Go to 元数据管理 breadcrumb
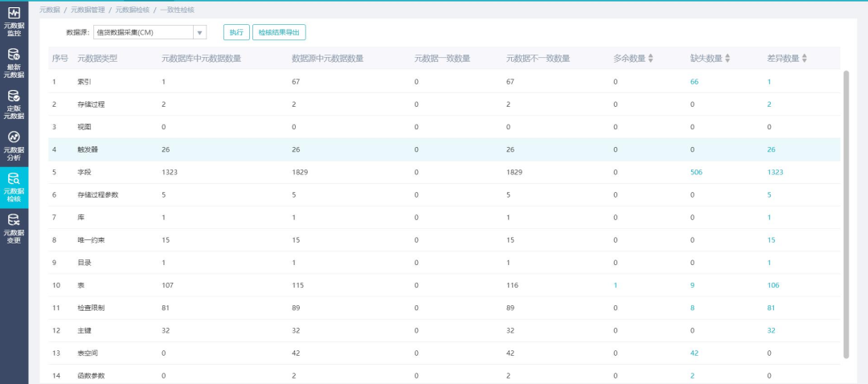 point(88,10)
